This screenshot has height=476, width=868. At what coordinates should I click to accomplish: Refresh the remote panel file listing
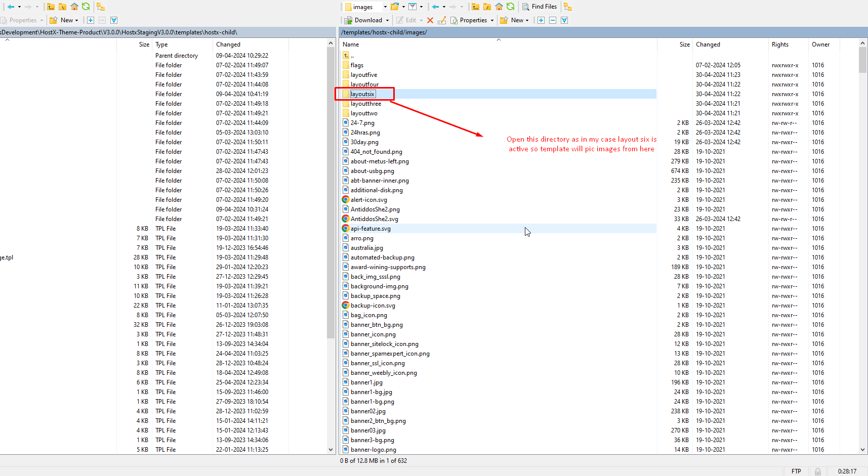(x=511, y=7)
